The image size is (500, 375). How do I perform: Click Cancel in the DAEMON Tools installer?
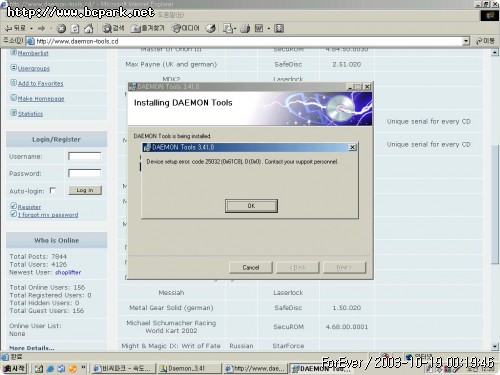[251, 267]
